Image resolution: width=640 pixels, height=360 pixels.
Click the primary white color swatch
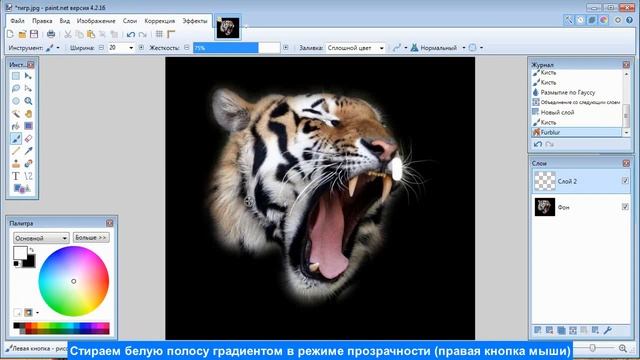pos(20,253)
